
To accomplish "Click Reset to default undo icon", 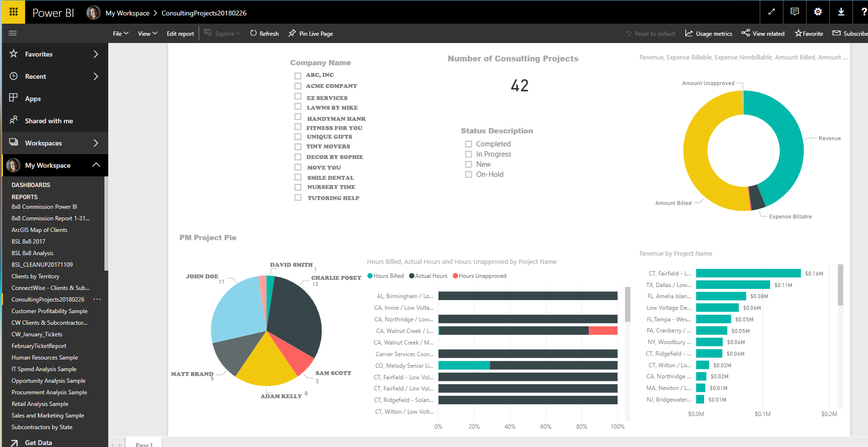I will [629, 34].
